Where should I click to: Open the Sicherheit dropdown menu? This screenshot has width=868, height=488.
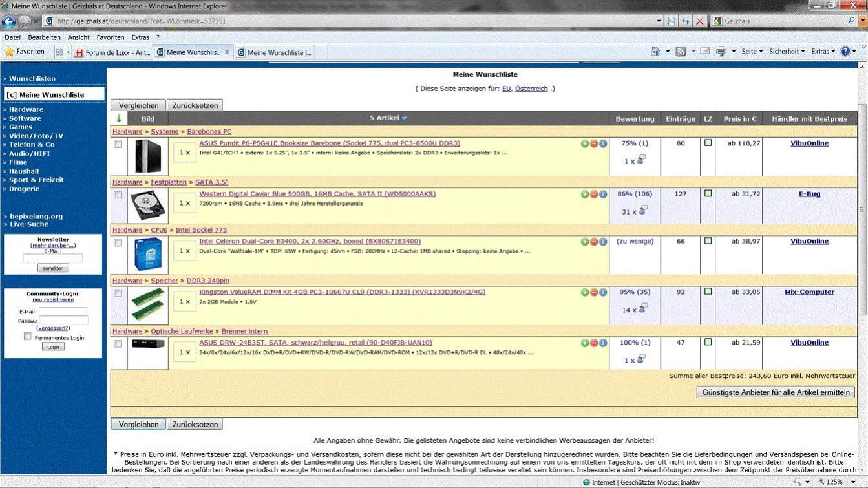click(787, 52)
